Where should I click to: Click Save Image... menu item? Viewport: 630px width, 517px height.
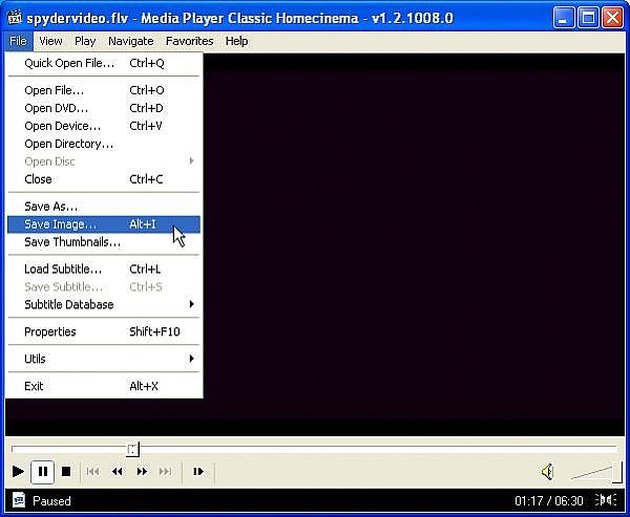pos(104,224)
